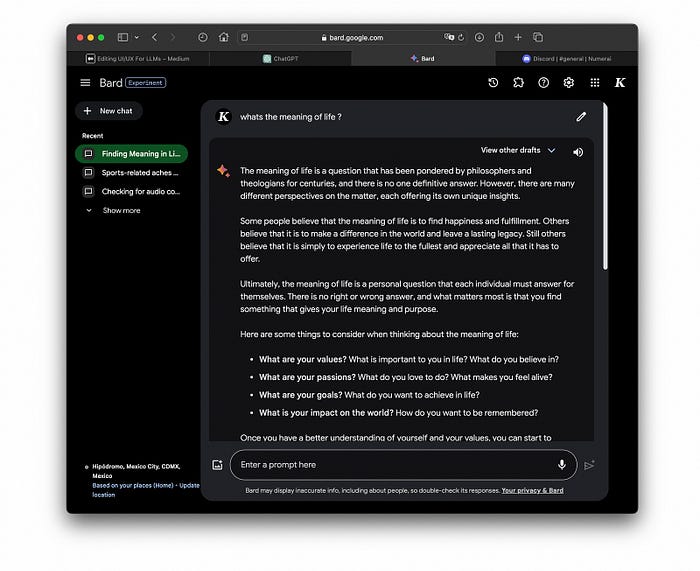The width and height of the screenshot is (700, 571).
Task: Open the Google apps grid
Action: [595, 83]
